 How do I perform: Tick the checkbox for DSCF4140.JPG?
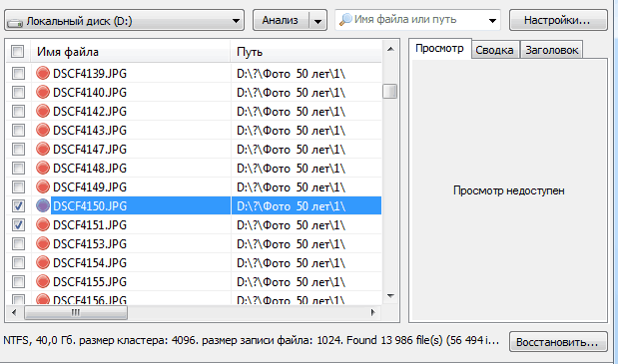tap(18, 93)
